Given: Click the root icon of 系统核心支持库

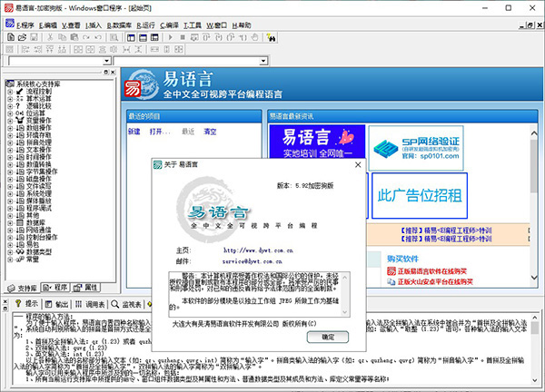Looking at the screenshot, I should [10, 83].
